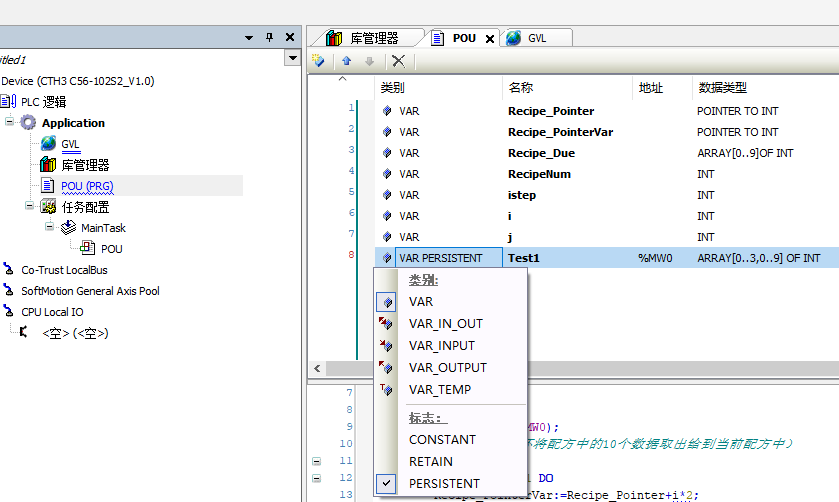
Task: Choose VAR_INPUT from the scope popup
Action: click(x=441, y=346)
